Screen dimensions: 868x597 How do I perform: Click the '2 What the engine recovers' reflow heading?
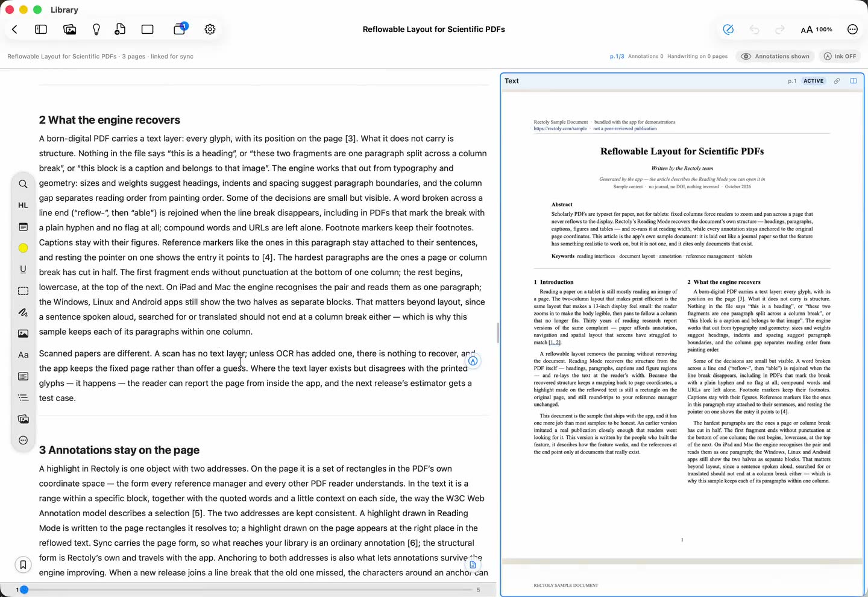point(110,120)
